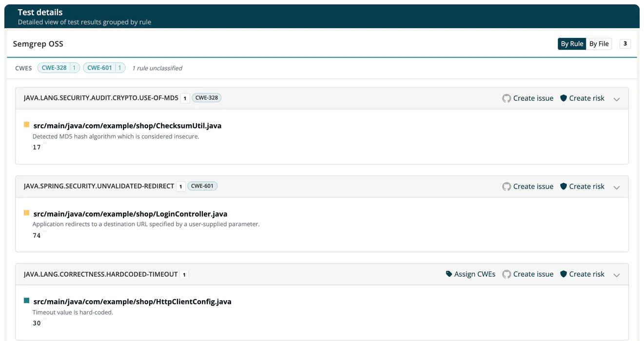Click shield icon in UNVALIDATED-REDIRECT Create risk
644x341 pixels.
point(564,186)
